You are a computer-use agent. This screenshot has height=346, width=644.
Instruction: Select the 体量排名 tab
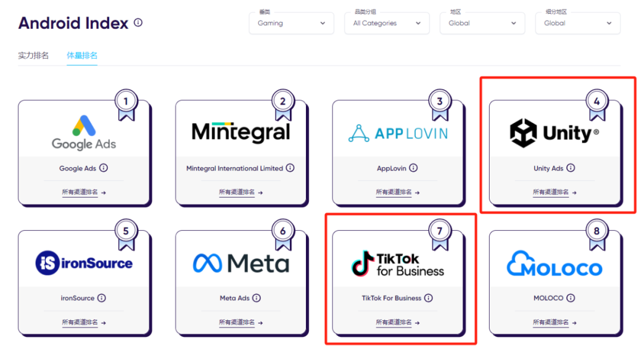click(82, 55)
